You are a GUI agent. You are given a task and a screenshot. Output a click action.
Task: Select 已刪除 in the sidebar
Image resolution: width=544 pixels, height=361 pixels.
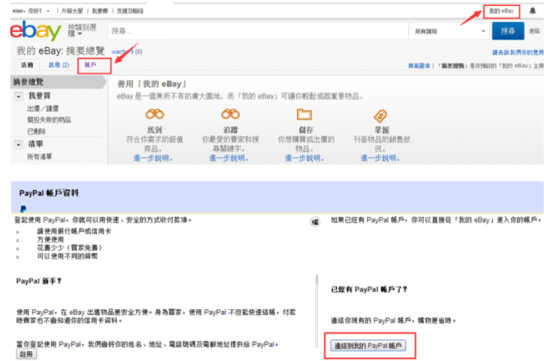pos(36,131)
